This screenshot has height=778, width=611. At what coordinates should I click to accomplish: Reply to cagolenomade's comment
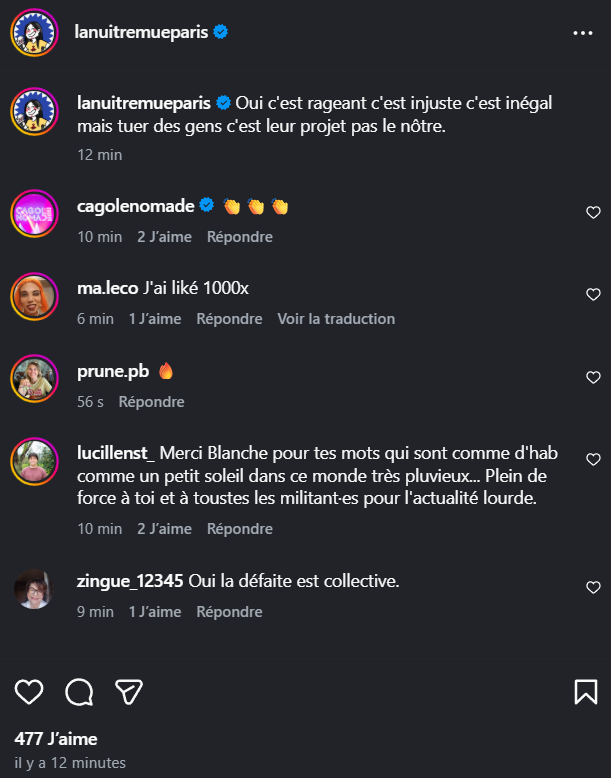point(240,237)
